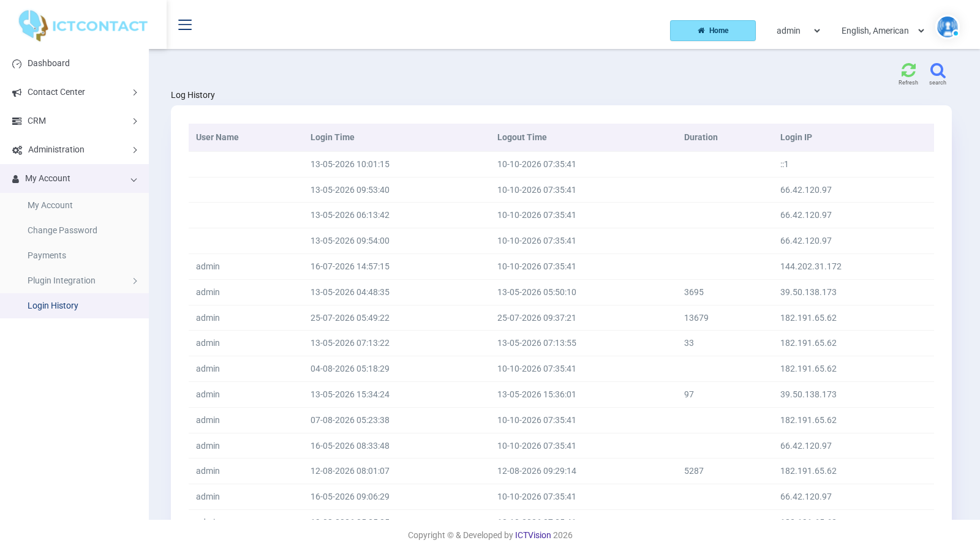This screenshot has width=980, height=551.
Task: Collapse the My Account section chevron
Action: pos(134,179)
